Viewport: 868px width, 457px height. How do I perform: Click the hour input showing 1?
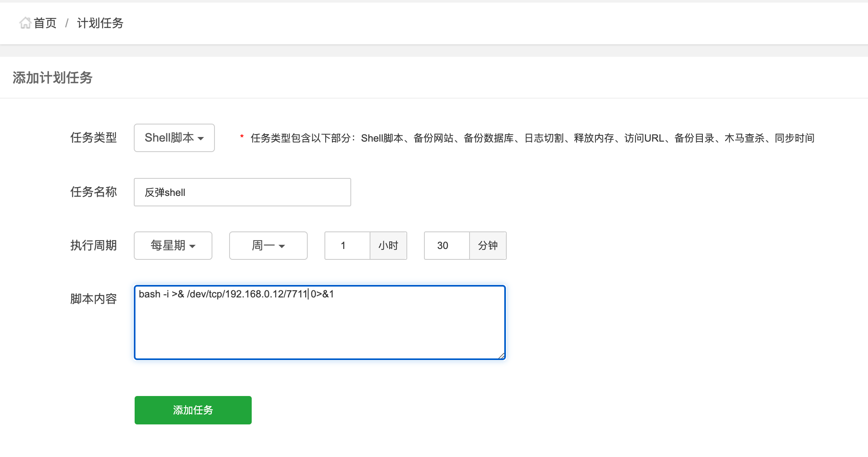[347, 246]
